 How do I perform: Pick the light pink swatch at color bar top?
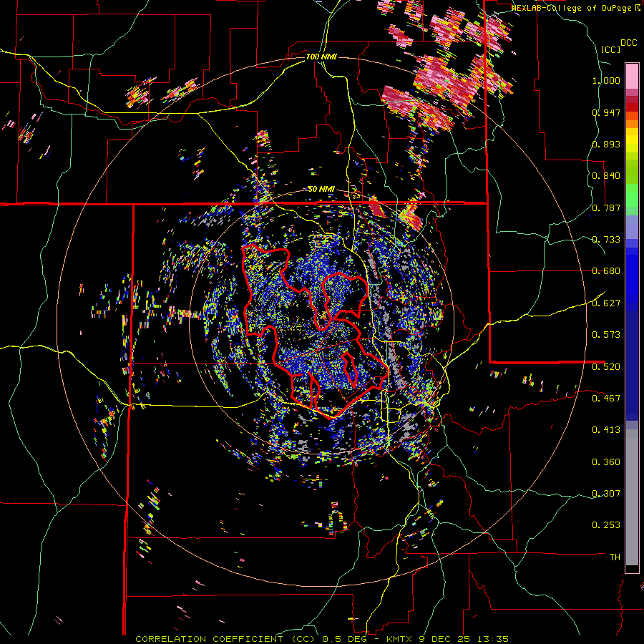point(632,77)
